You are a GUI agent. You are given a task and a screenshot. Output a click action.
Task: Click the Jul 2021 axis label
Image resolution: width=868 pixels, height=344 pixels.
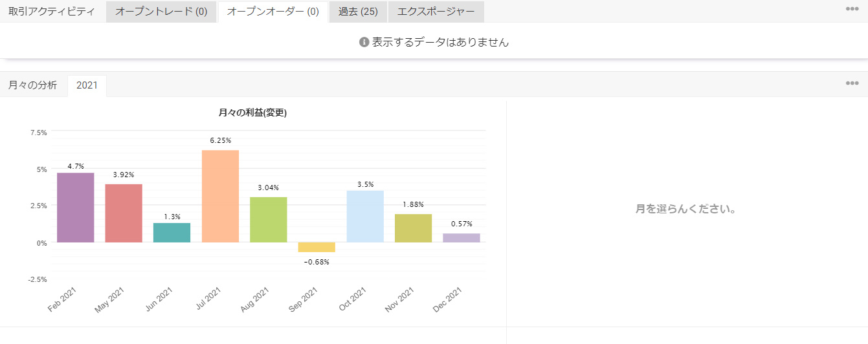click(x=209, y=299)
